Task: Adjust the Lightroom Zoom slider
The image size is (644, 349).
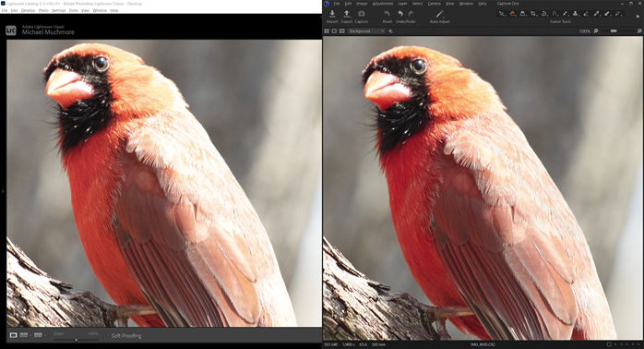Action: [76, 340]
